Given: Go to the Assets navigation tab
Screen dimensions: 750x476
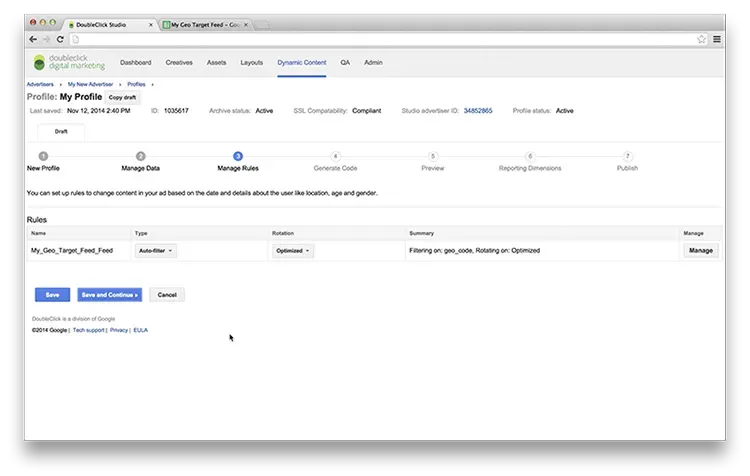Looking at the screenshot, I should tap(216, 63).
